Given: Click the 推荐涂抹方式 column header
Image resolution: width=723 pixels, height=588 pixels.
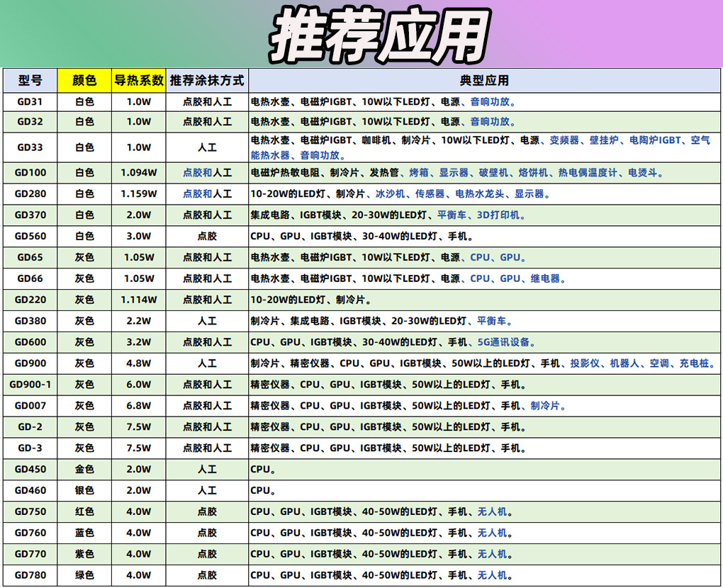Looking at the screenshot, I should tap(207, 81).
